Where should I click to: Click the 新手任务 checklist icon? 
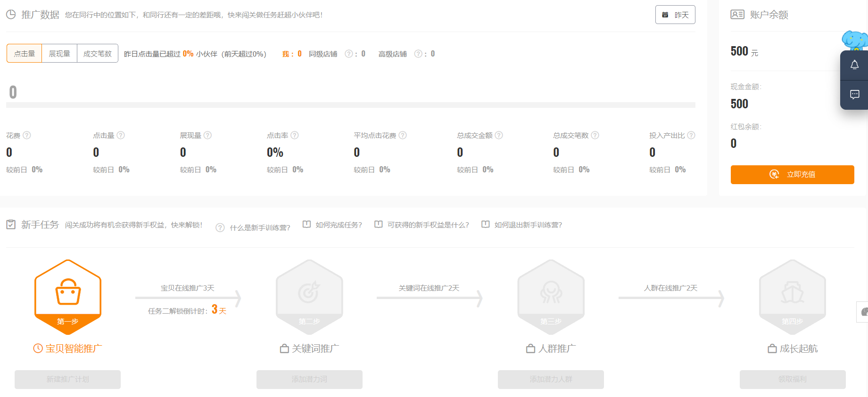click(11, 225)
